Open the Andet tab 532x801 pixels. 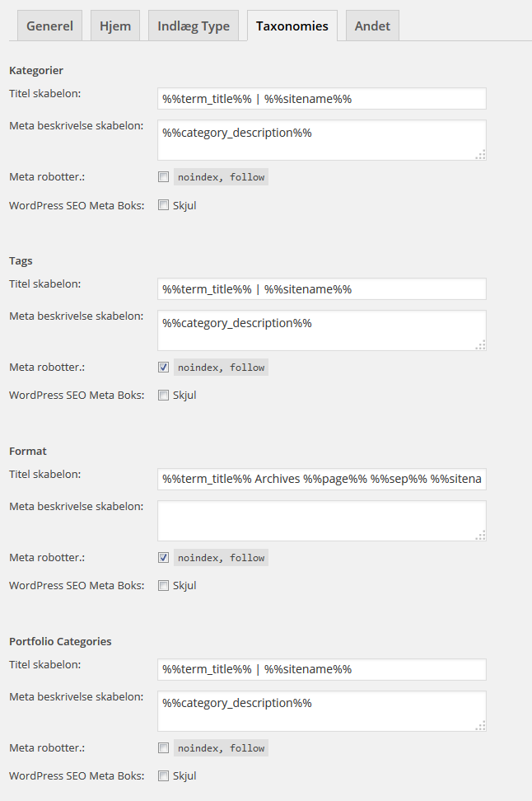pyautogui.click(x=372, y=26)
